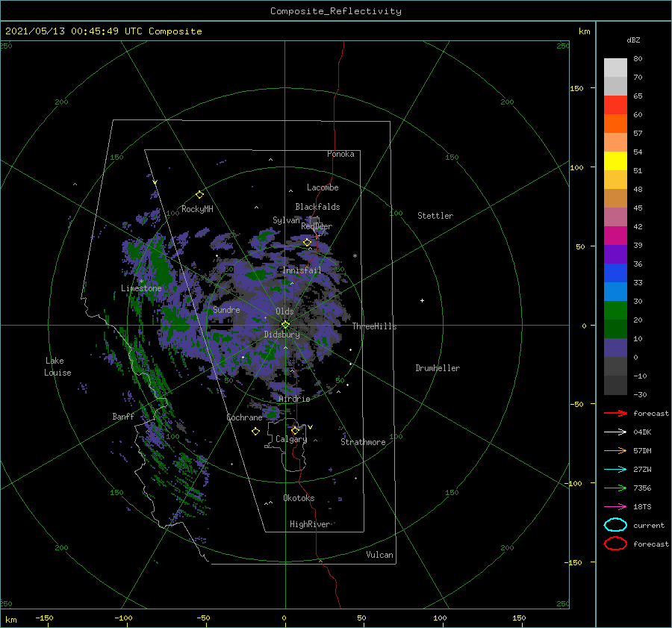Image resolution: width=672 pixels, height=628 pixels.
Task: Select the bright green 20-30 dBZ swatch
Action: [x=615, y=311]
